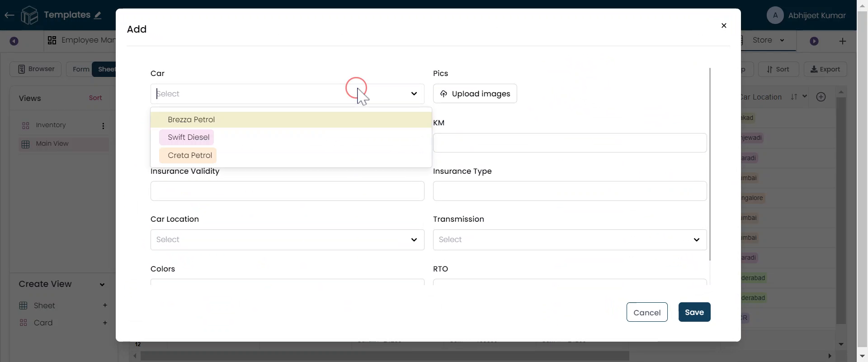Viewport: 868px width, 362px height.
Task: Click the sheet horizontal scrollbar
Action: 384,356
